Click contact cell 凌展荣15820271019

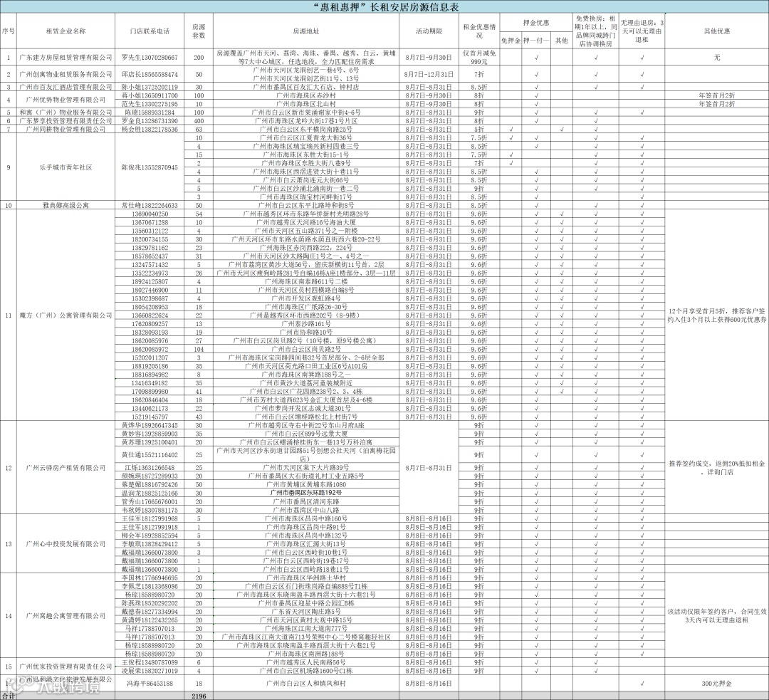pos(150,671)
